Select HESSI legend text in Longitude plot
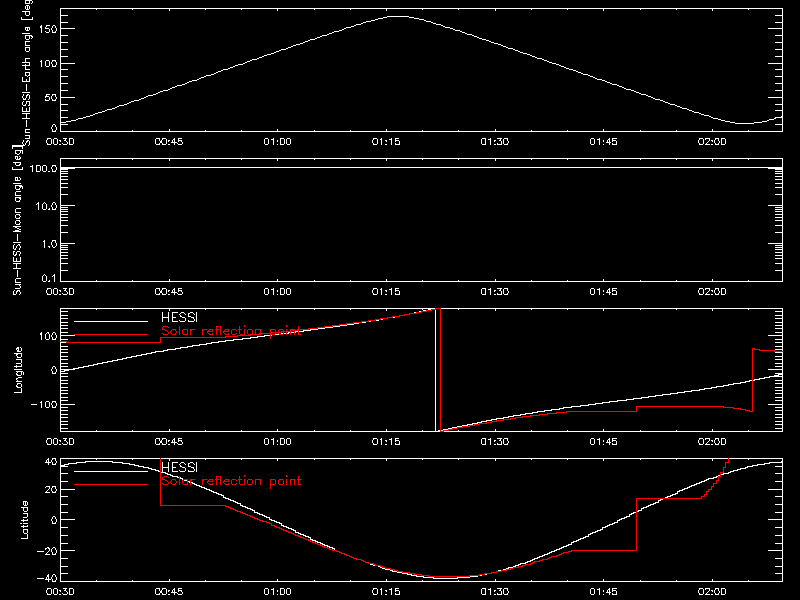The height and width of the screenshot is (600, 800). point(179,317)
